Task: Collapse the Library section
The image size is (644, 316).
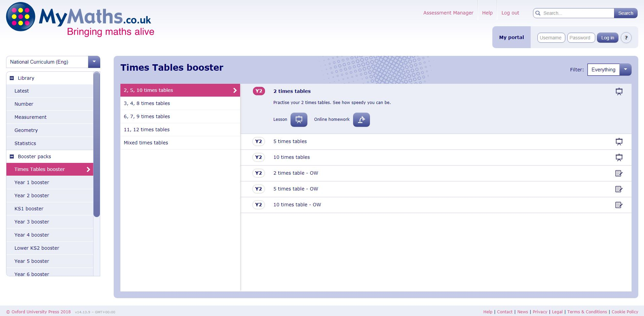Action: coord(12,78)
